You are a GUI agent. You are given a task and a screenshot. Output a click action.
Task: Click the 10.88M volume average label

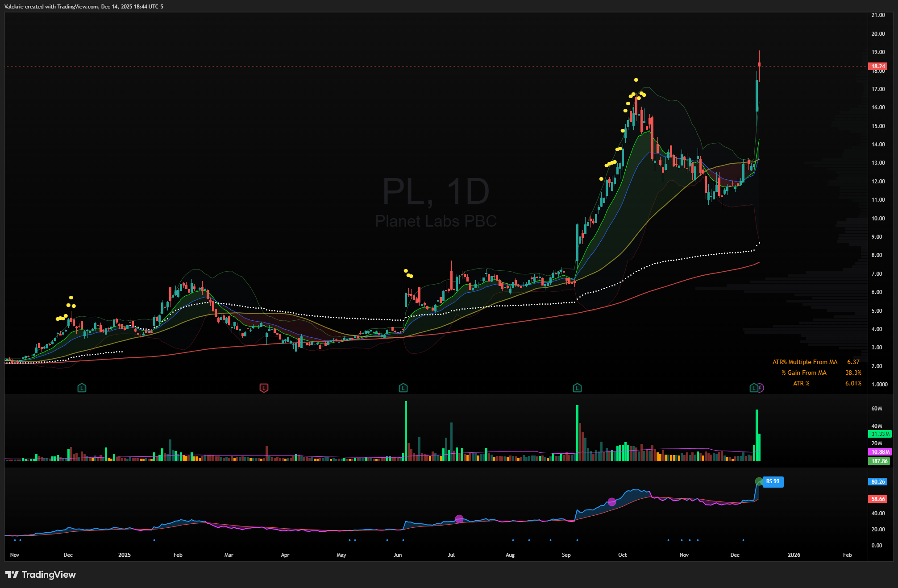coord(880,451)
